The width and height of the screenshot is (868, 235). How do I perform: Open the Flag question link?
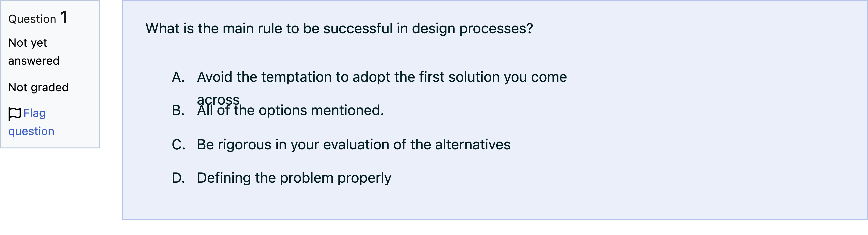click(31, 122)
